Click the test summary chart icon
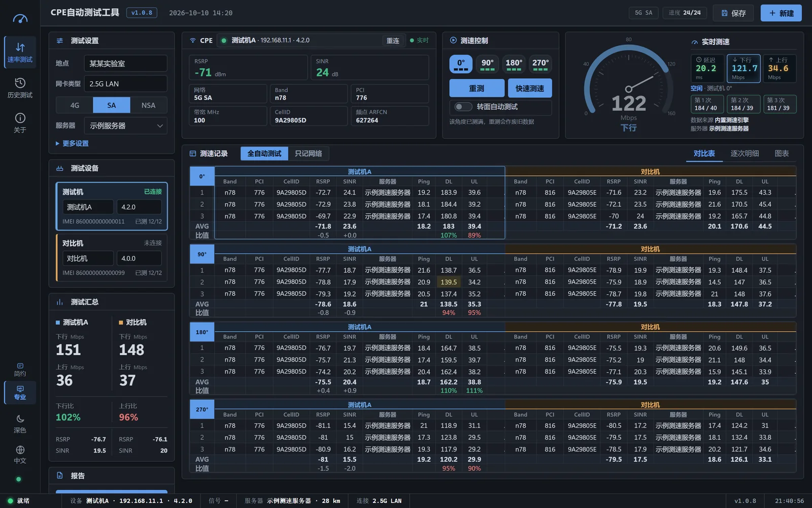This screenshot has height=508, width=812. click(x=60, y=302)
